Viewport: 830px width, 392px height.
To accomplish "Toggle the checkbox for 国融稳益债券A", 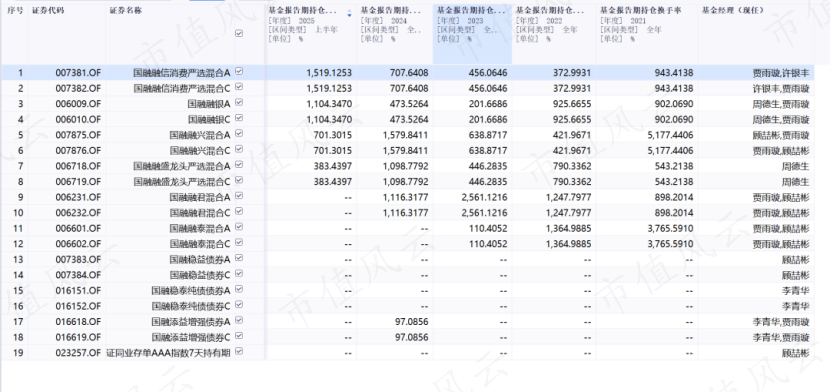I will (239, 258).
